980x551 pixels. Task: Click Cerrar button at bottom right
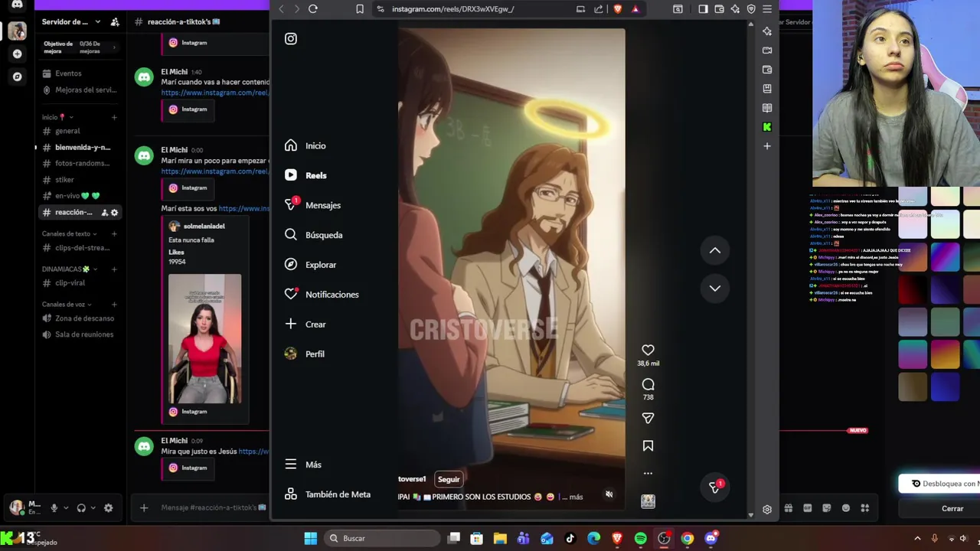point(952,509)
